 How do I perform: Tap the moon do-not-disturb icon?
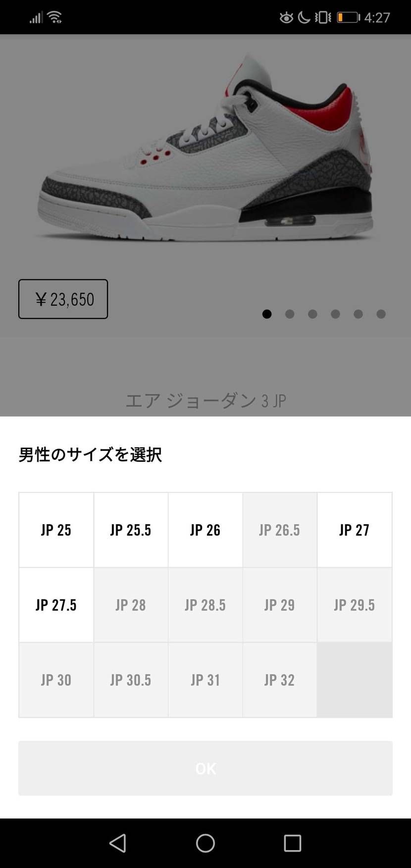click(x=304, y=18)
